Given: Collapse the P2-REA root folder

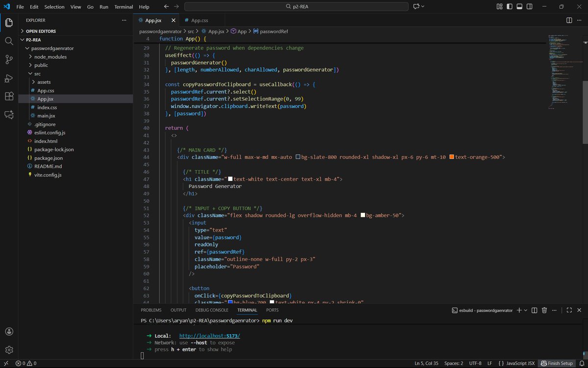Looking at the screenshot, I should (76, 40).
